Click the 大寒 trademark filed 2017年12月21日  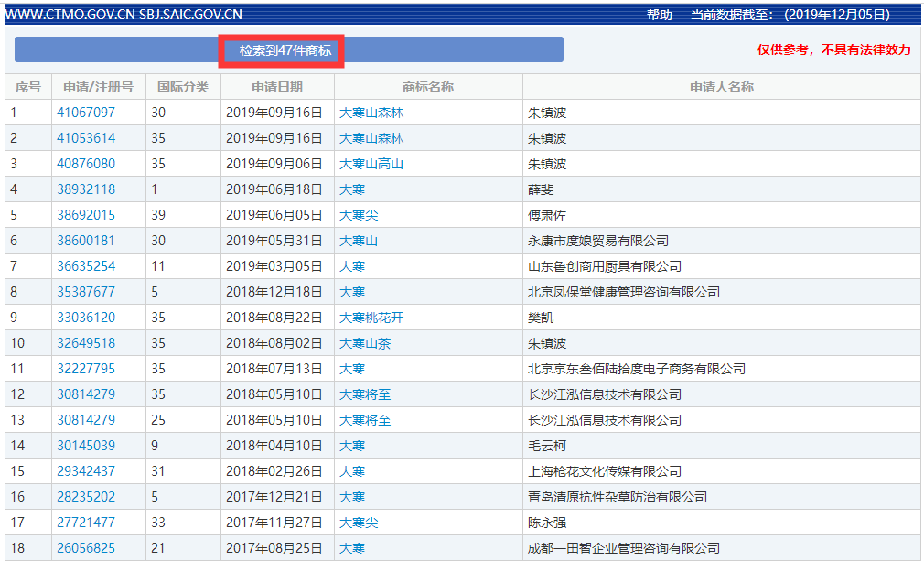click(x=351, y=497)
